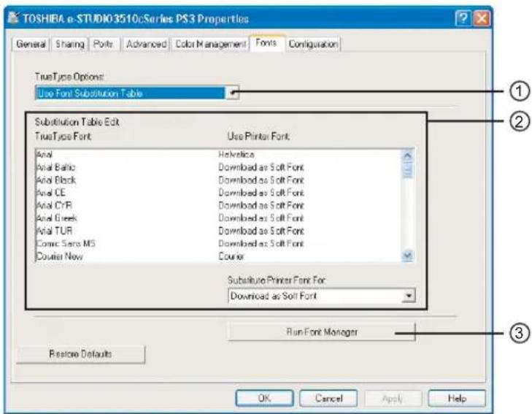Open the Sharing tab
Viewport: 532px width, 414px height.
[70, 44]
